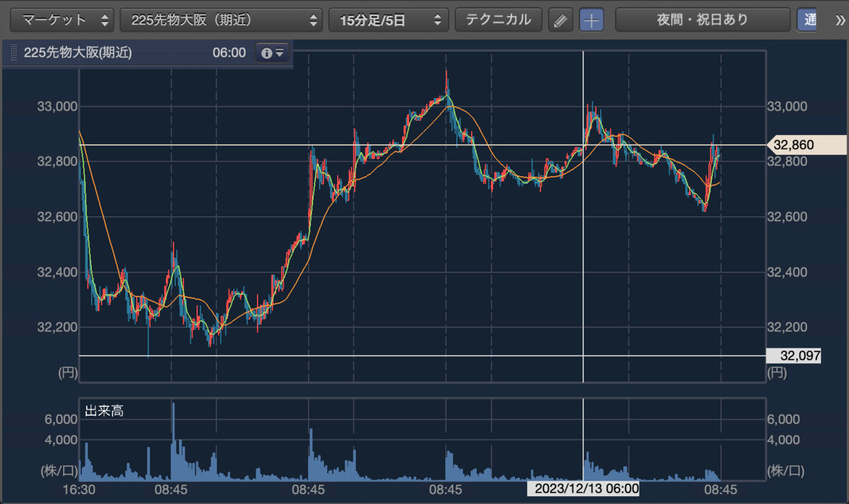Click the 225先物大阪(期近) chart title
Screen dimensions: 849x504
pos(78,53)
